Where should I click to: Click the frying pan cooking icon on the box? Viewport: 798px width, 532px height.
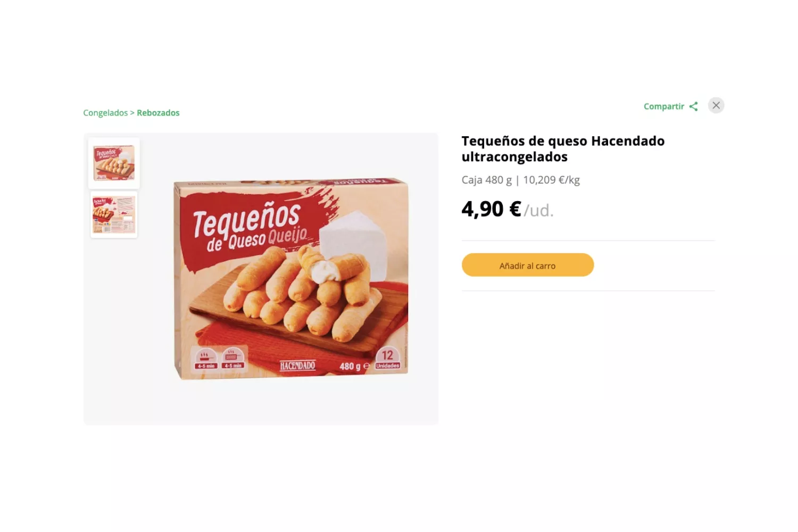pyautogui.click(x=205, y=358)
